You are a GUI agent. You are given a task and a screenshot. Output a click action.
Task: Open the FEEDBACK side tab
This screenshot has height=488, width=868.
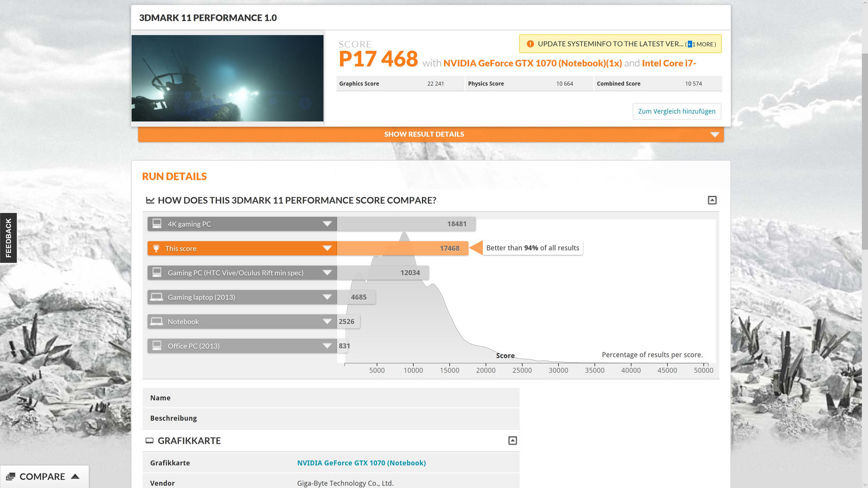8,238
